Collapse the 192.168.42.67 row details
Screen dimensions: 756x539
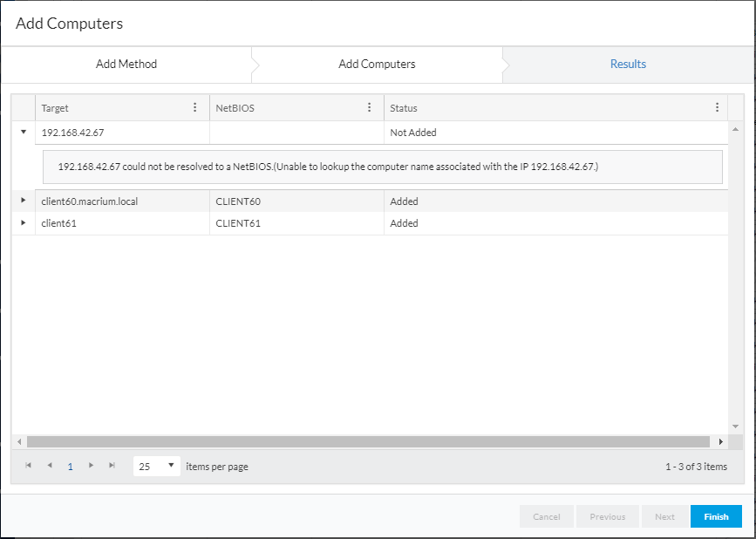click(x=24, y=132)
